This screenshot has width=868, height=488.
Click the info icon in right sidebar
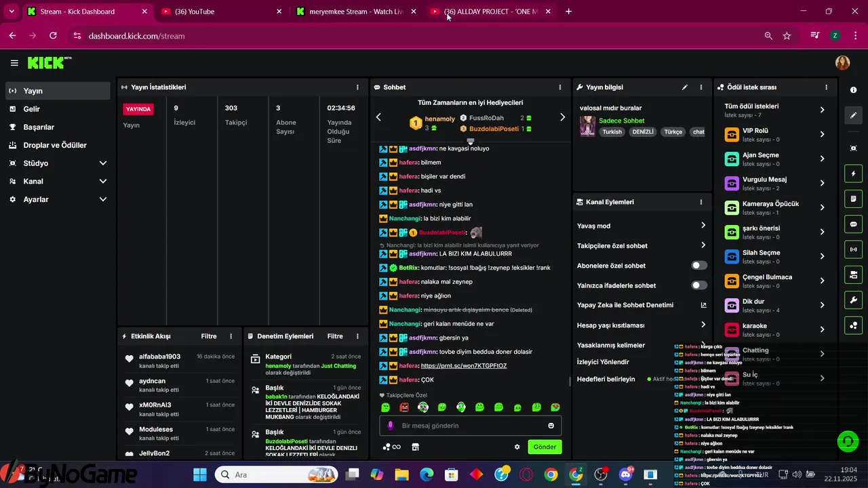point(853,90)
